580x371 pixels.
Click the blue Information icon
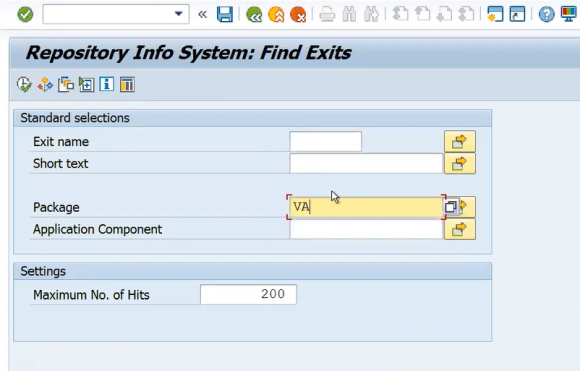(107, 84)
